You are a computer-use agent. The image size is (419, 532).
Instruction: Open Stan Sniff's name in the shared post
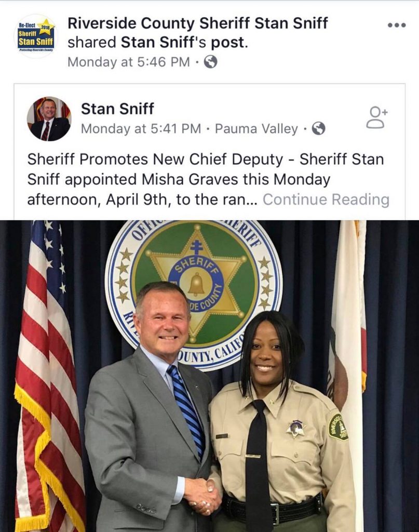tap(117, 109)
